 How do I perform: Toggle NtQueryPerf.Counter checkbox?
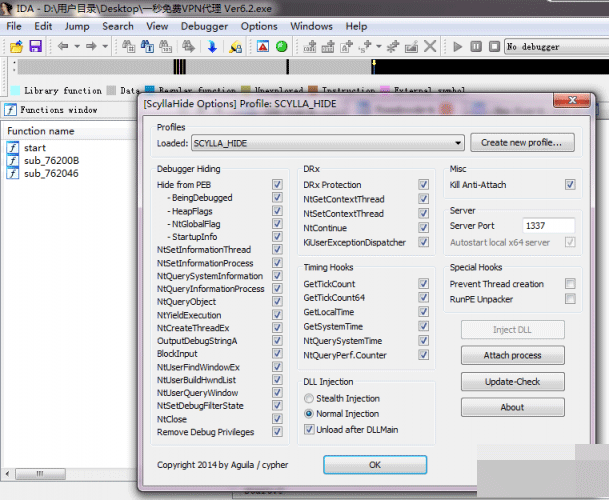coord(423,355)
